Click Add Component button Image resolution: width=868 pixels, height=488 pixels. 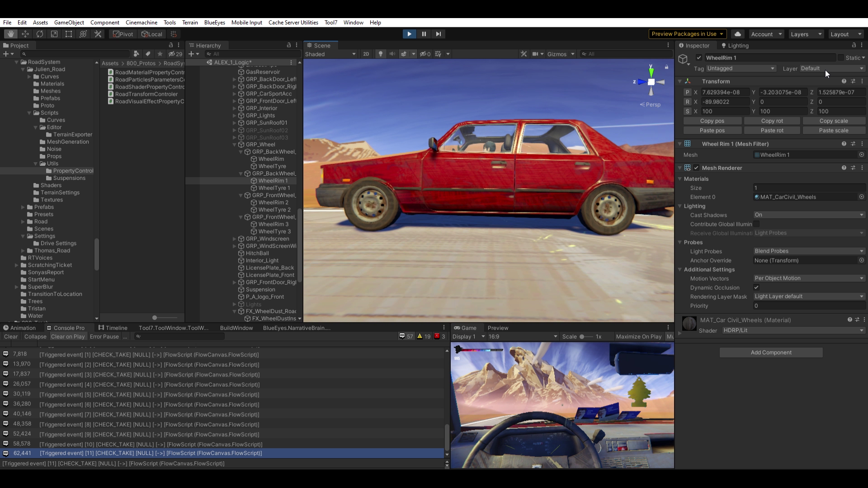click(x=771, y=352)
